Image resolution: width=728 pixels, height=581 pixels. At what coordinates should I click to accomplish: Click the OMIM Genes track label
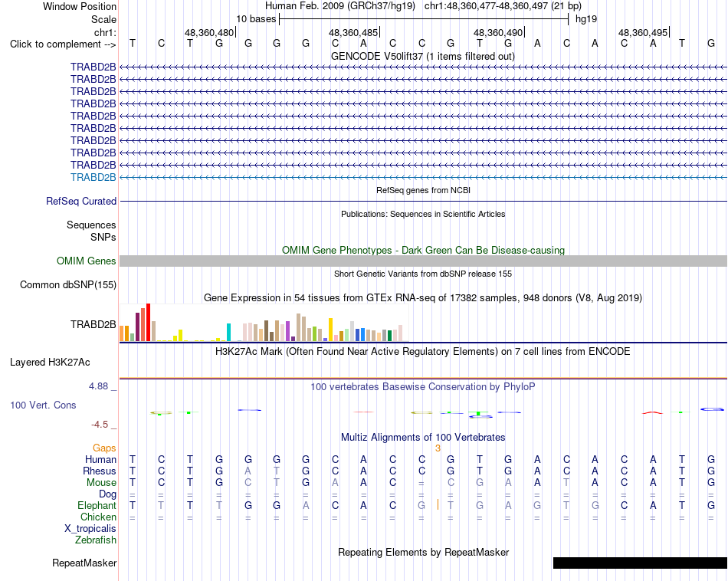pos(86,261)
